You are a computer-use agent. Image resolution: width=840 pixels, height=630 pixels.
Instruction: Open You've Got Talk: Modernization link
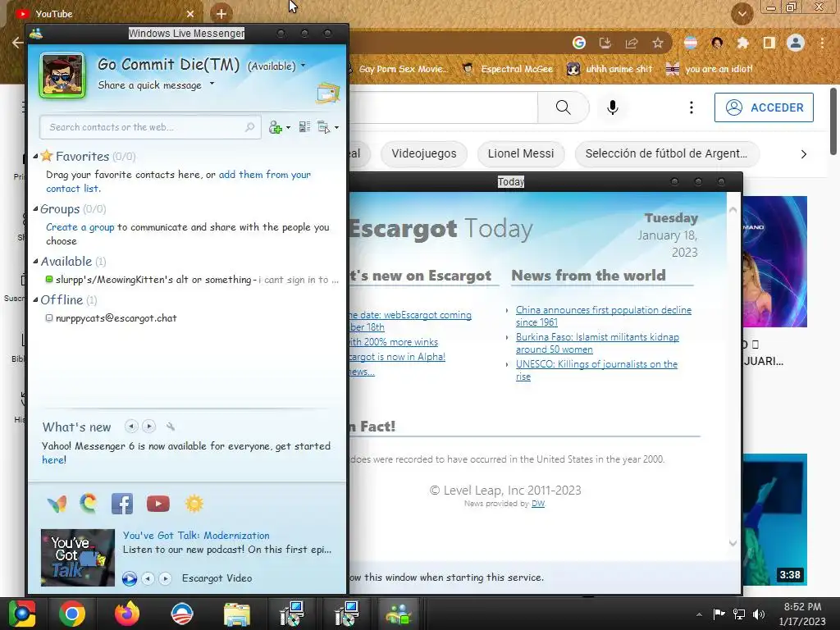(196, 535)
